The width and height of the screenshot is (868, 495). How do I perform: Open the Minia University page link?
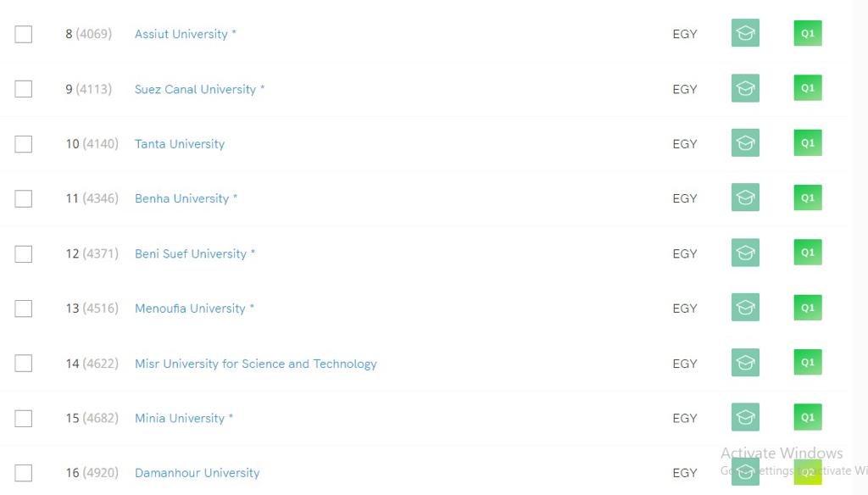coord(180,418)
